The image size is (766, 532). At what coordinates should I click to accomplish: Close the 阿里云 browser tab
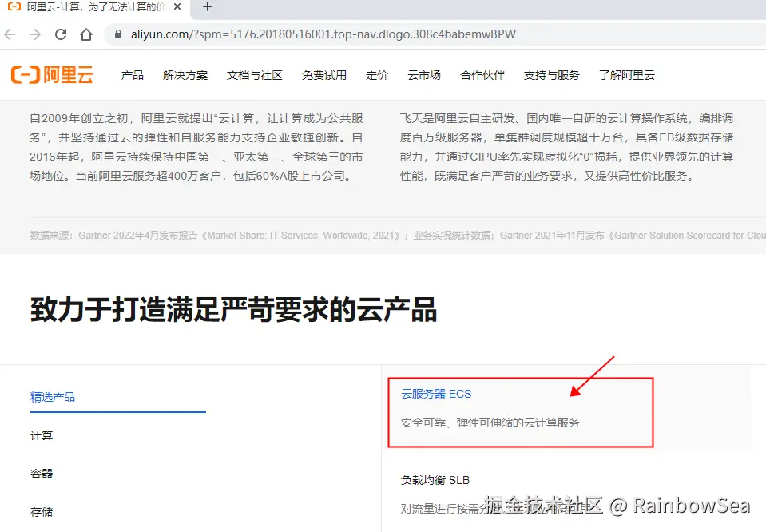177,7
